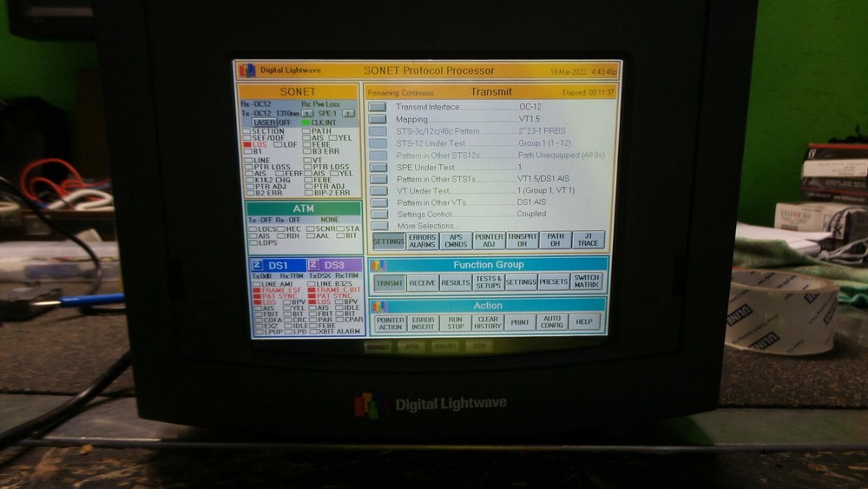Open SWITCH MATRIX function

click(x=586, y=281)
